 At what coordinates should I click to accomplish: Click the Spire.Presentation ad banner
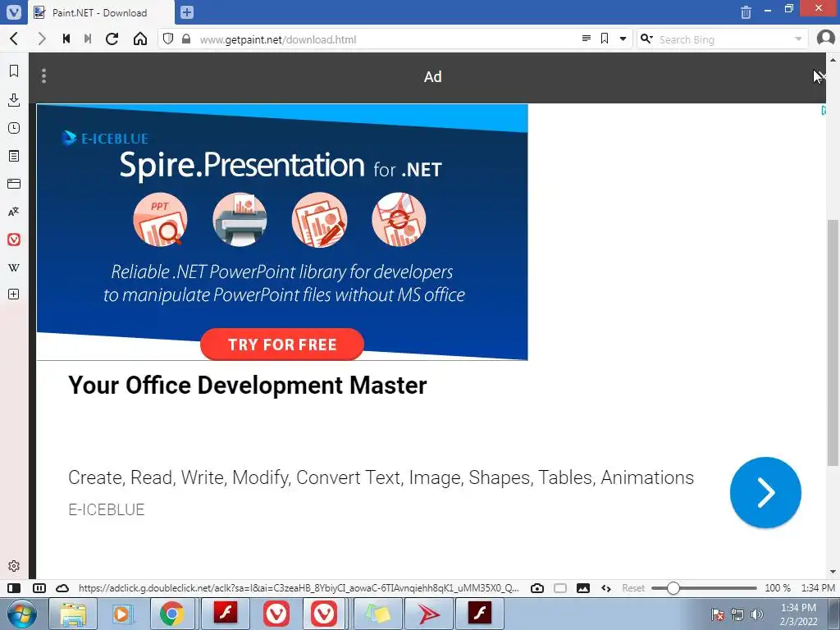[x=282, y=232]
